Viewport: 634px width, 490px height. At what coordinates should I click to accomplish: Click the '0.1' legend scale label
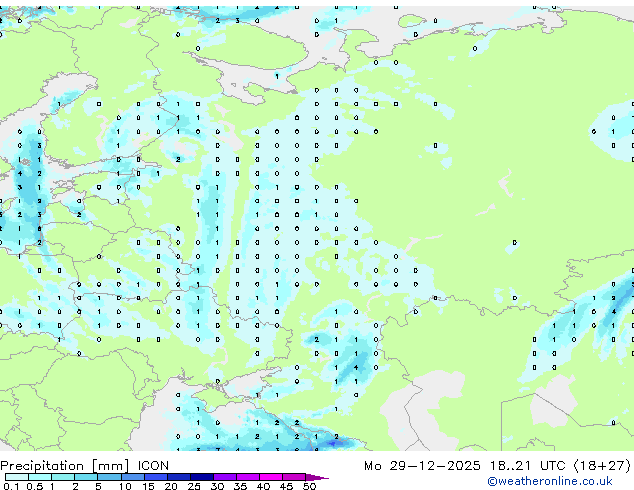coord(11,486)
